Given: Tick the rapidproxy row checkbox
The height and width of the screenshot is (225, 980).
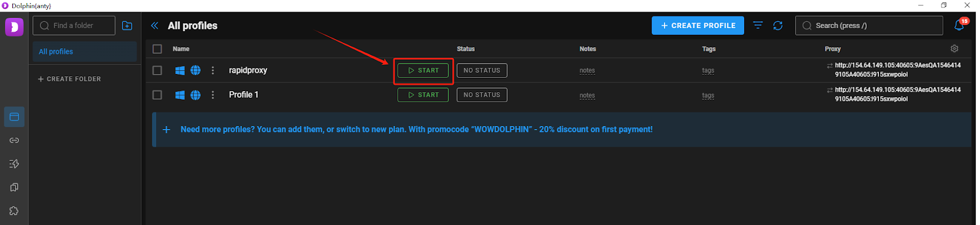Looking at the screenshot, I should (157, 70).
